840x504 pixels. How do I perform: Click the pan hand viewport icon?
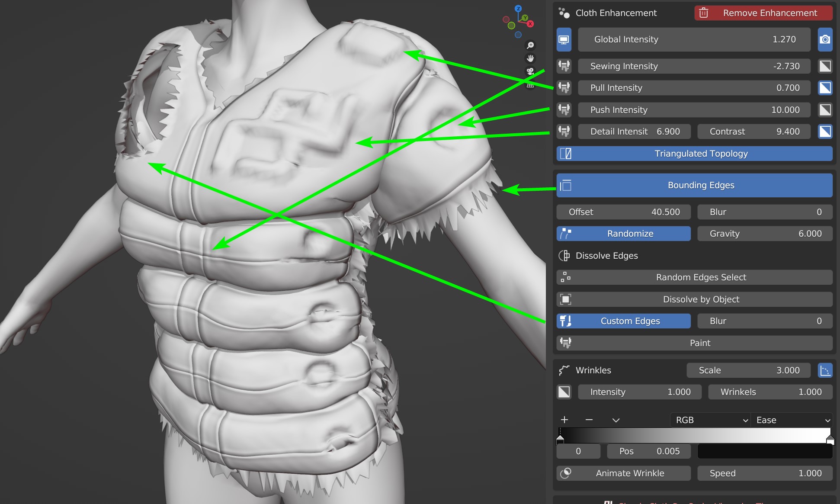(530, 58)
